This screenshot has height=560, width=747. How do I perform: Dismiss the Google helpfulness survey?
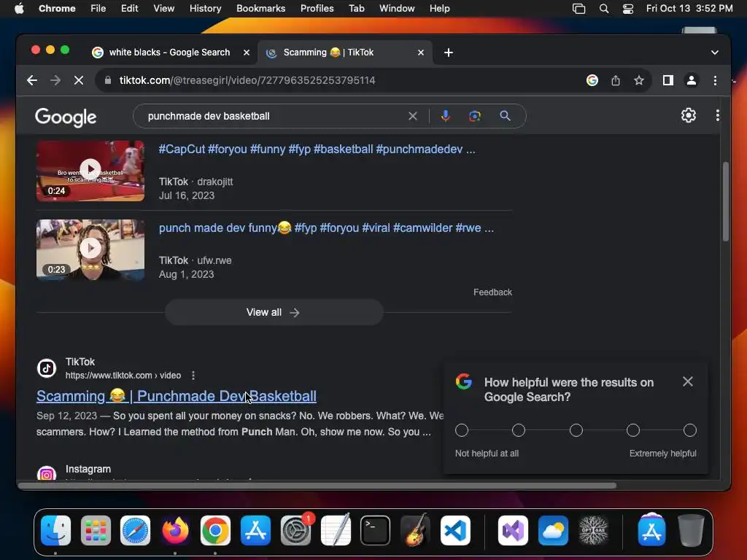click(687, 381)
